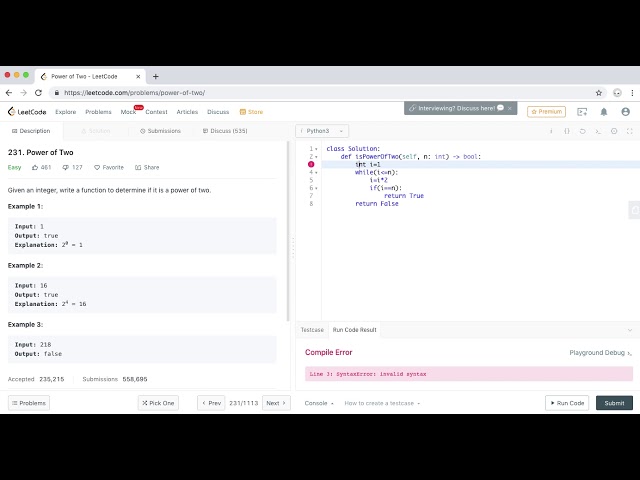Screen dimensions: 640x480
Task: Toggle editor fullscreen icon
Action: 630,131
